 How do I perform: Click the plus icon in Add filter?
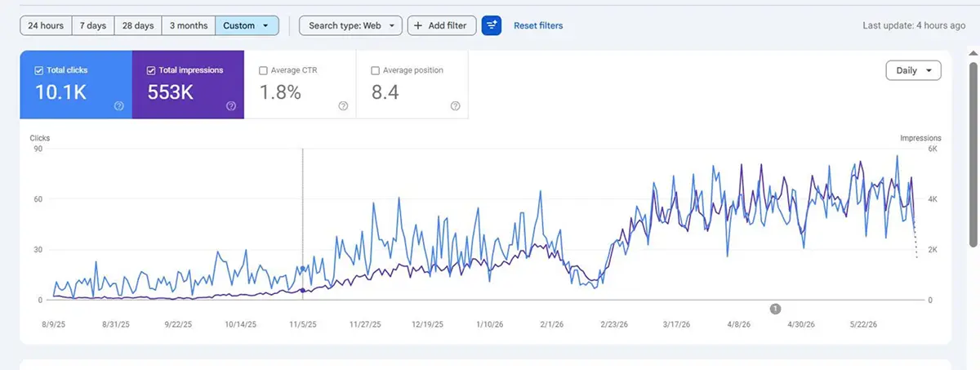pos(419,25)
